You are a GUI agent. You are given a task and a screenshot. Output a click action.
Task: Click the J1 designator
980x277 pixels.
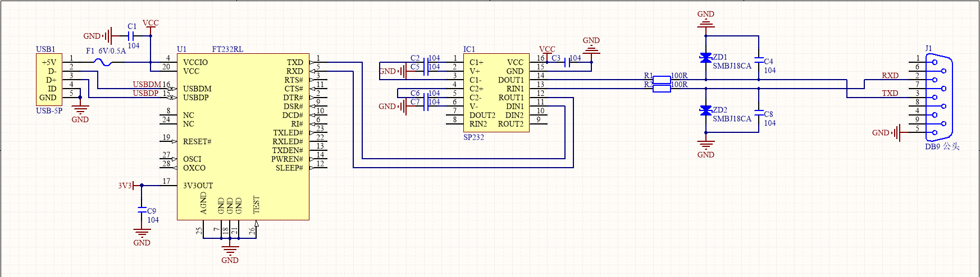928,48
